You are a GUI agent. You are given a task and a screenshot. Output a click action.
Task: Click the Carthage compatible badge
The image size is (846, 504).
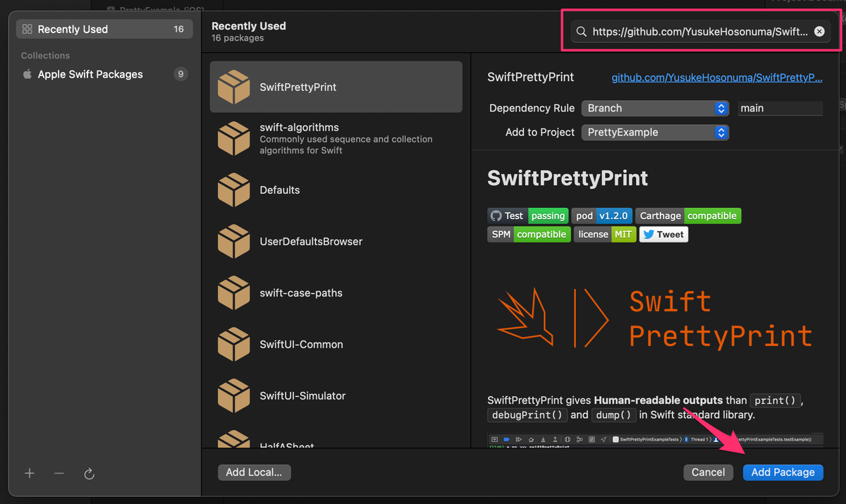pyautogui.click(x=688, y=216)
